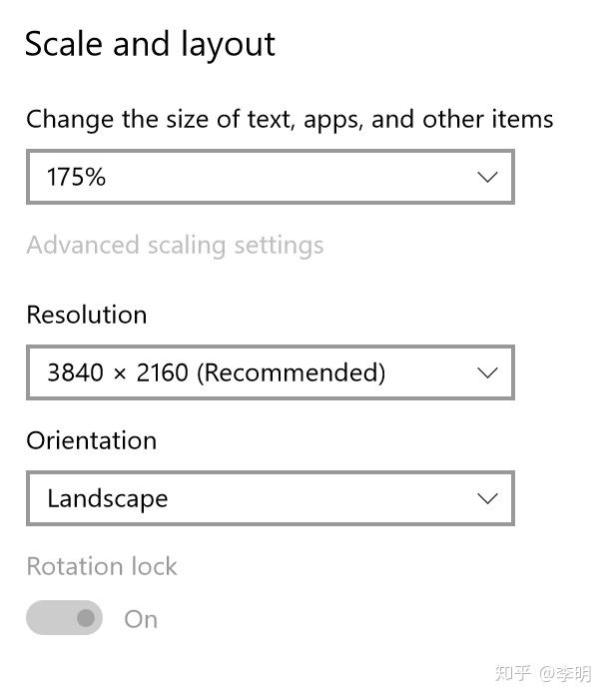Click the Resolution label text
The height and width of the screenshot is (700, 607).
(87, 315)
